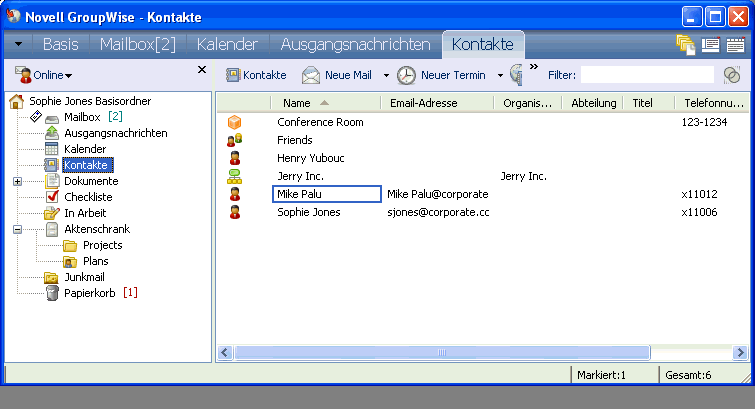Click the Jerry Inc. organization icon
755x409 pixels.
(234, 176)
